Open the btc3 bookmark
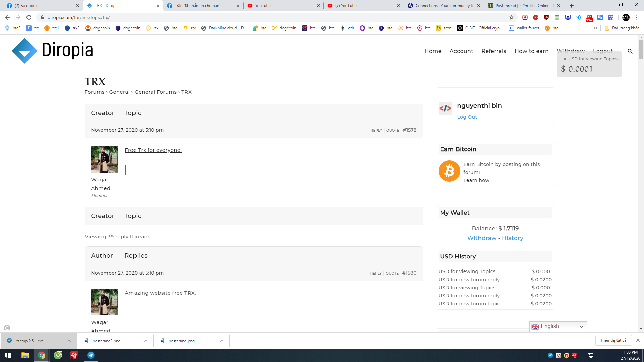Screen dimensions: 644x362 (13, 28)
